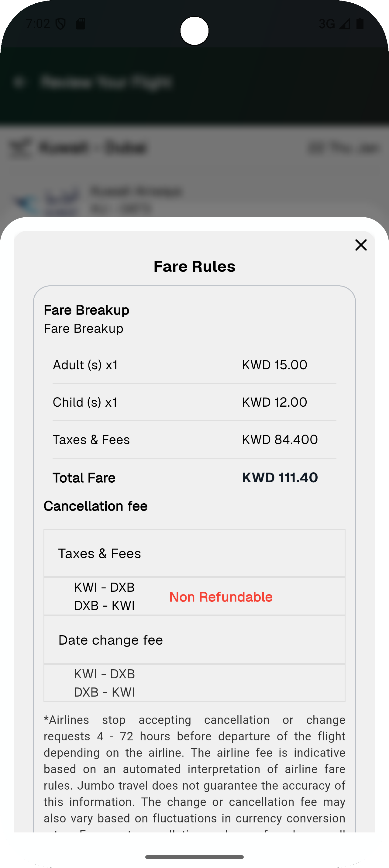
Task: Tap the red Non Refundable label
Action: click(221, 597)
